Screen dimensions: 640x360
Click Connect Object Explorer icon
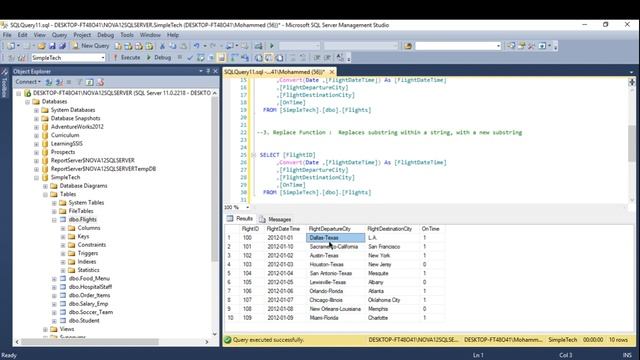(49, 82)
